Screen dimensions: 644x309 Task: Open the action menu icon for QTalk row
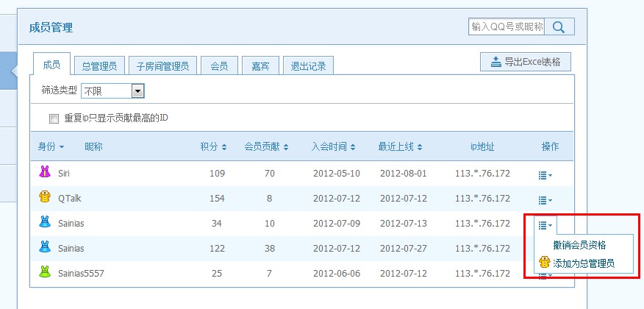[x=545, y=200]
